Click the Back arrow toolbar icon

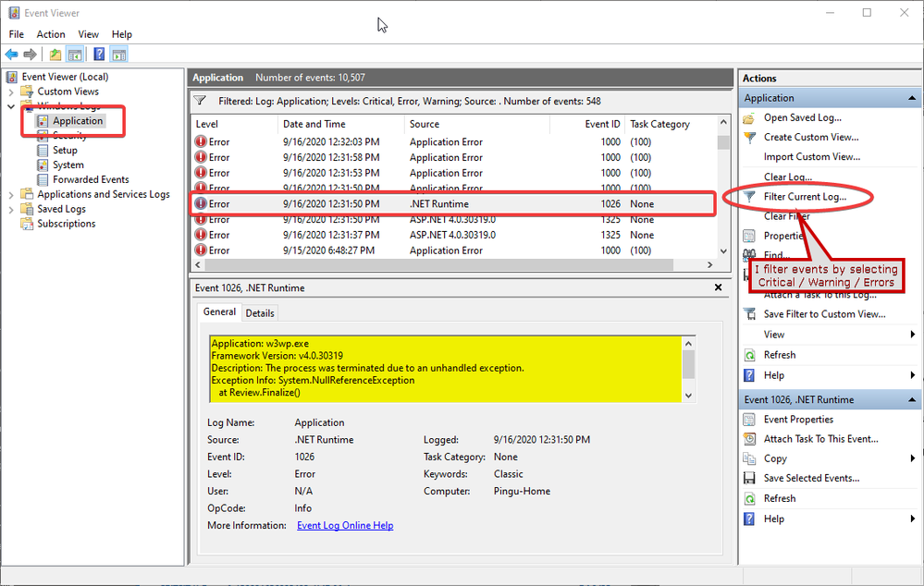(12, 55)
